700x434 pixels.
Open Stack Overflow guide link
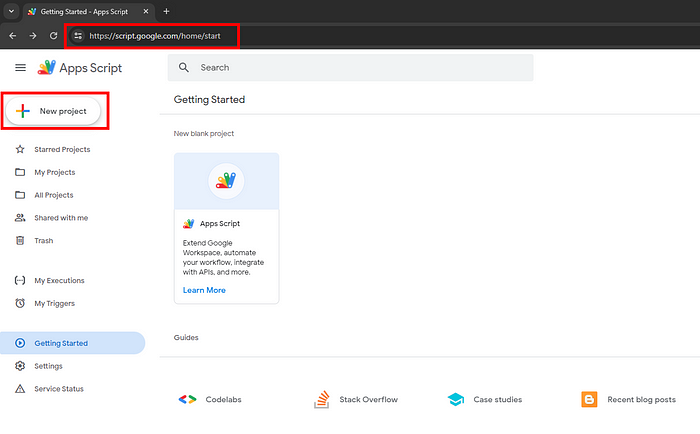click(368, 400)
